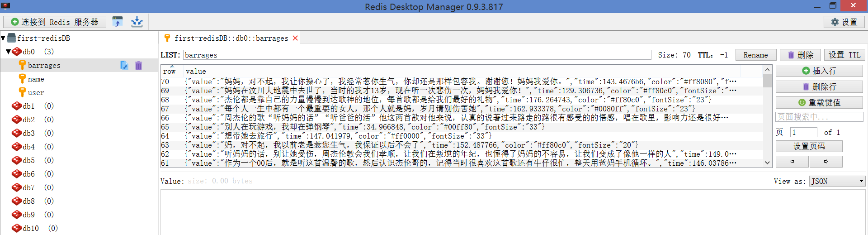This screenshot has width=868, height=235.
Task: Click trash icon on barrages key row
Action: pyautogui.click(x=138, y=65)
